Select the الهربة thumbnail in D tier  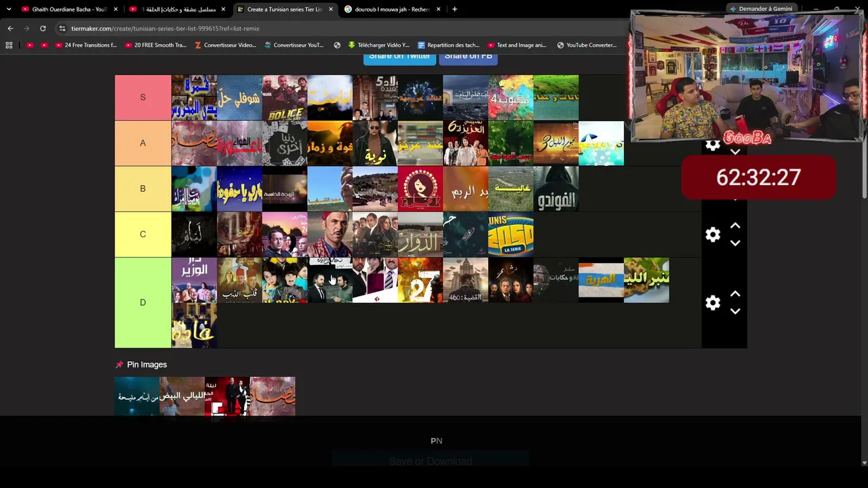click(601, 280)
